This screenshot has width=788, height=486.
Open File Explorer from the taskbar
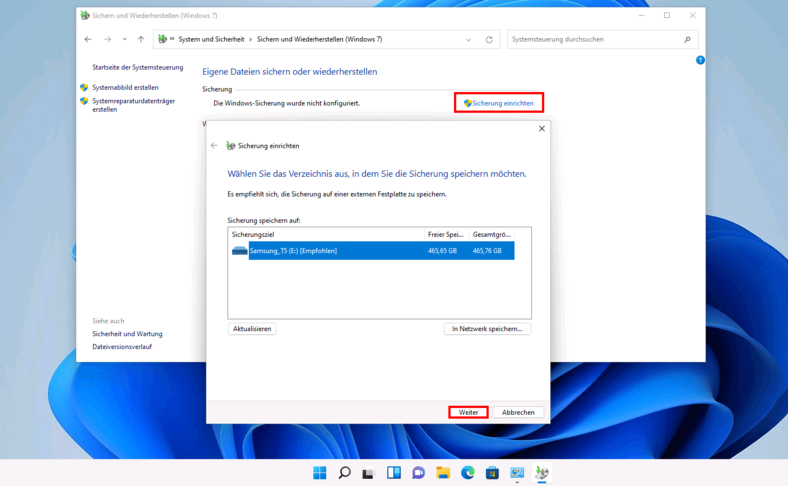(x=443, y=473)
